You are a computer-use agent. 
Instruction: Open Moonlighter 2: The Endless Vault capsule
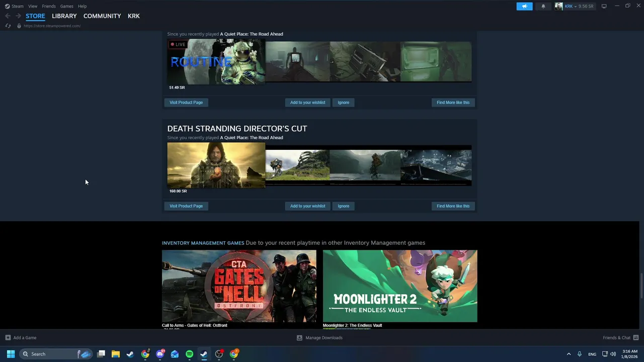[400, 286]
